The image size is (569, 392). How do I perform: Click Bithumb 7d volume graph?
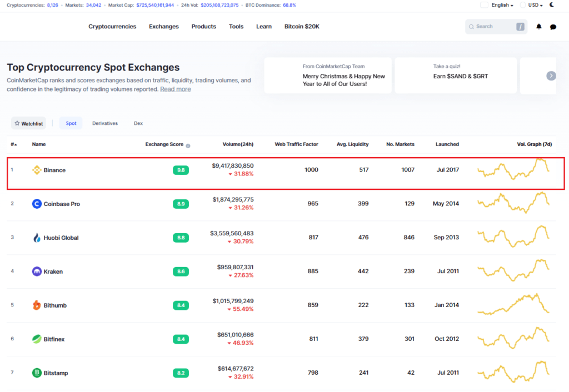tap(513, 304)
